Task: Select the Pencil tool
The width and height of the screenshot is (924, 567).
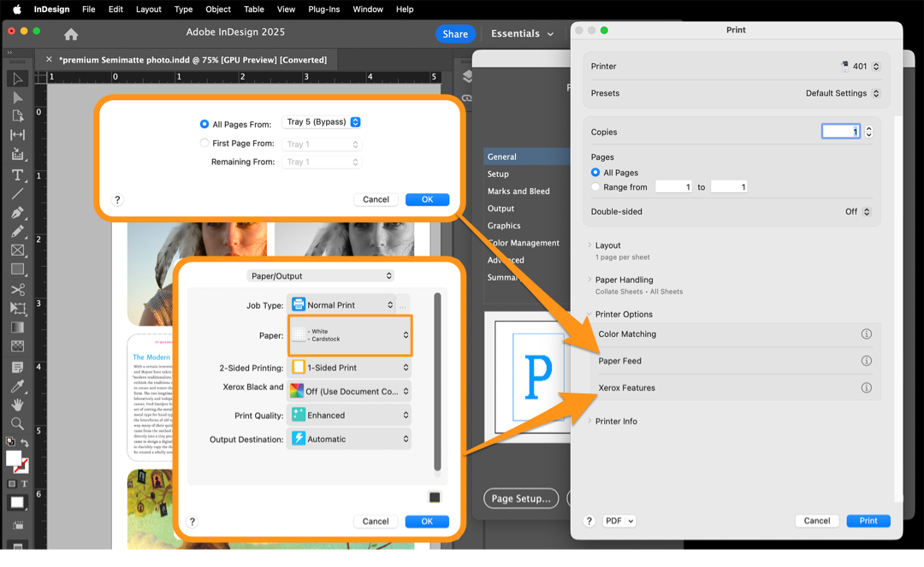Action: (x=18, y=232)
